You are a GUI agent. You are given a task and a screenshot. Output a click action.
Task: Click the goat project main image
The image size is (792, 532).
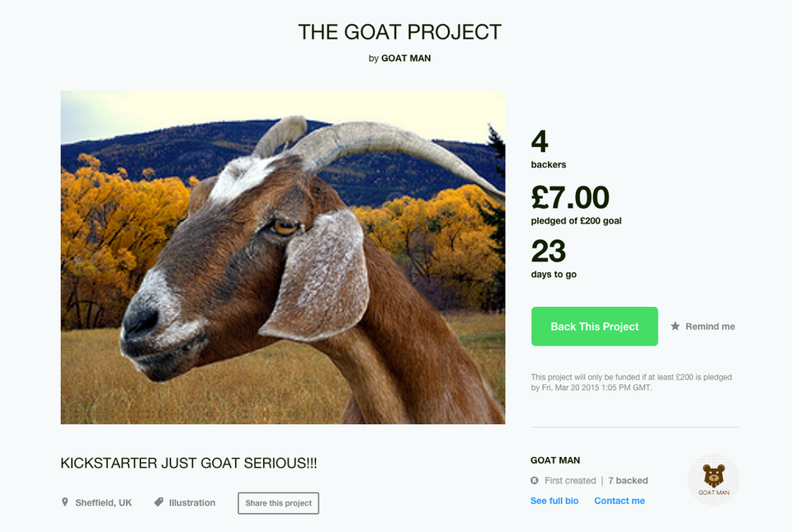click(283, 257)
